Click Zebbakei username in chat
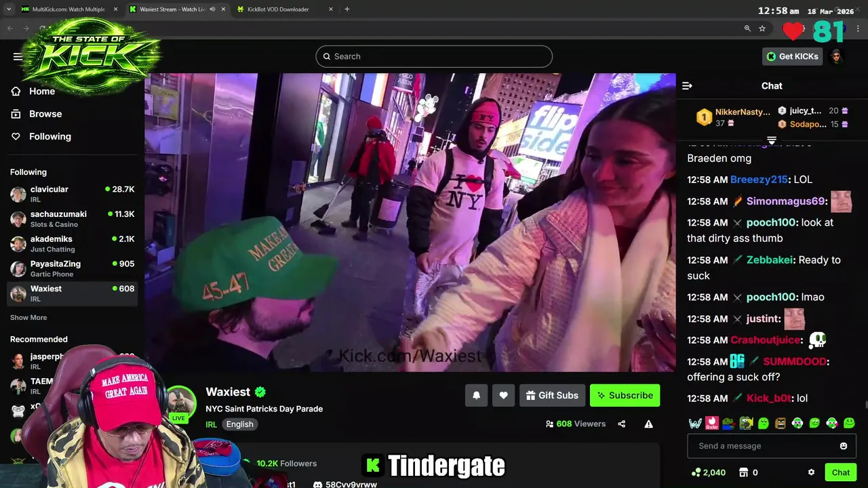Image resolution: width=868 pixels, height=488 pixels. point(771,260)
